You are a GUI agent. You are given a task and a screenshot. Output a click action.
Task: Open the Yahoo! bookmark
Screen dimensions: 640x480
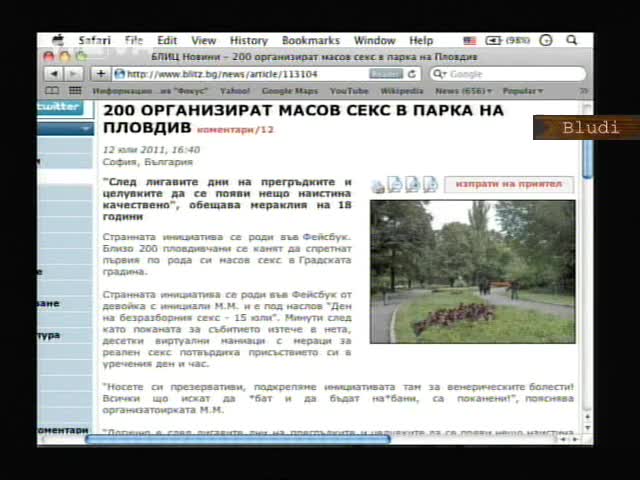point(235,91)
